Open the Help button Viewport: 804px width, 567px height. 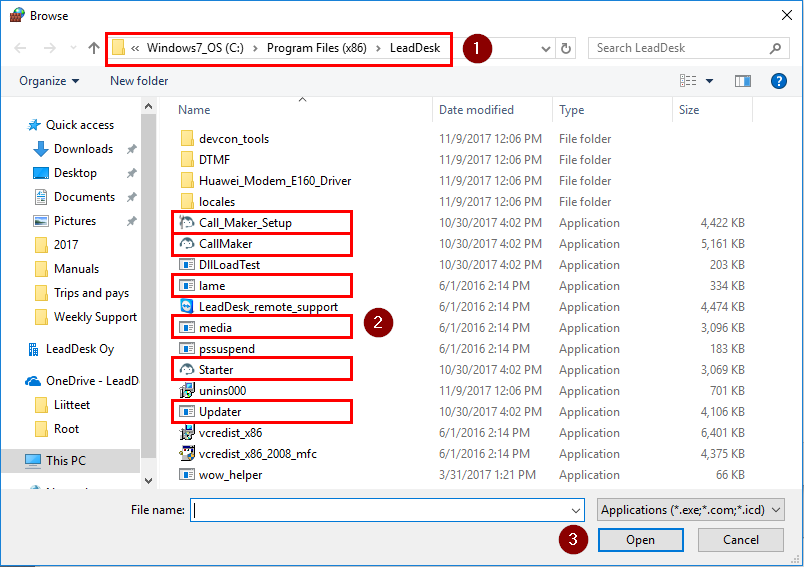click(x=778, y=81)
